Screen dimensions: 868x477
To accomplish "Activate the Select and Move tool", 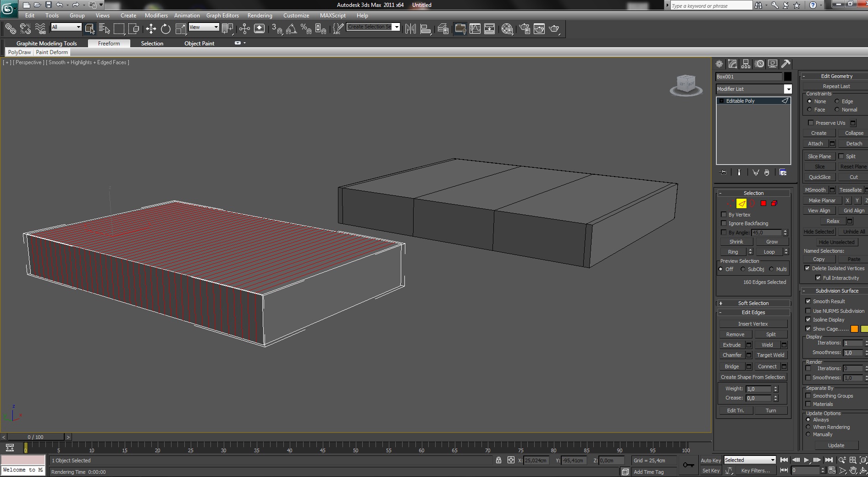I will (151, 29).
